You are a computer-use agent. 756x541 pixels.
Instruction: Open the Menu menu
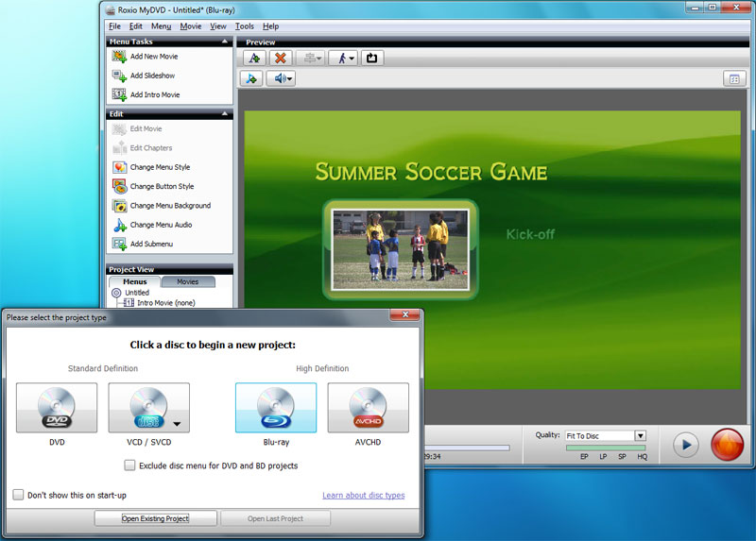[161, 26]
